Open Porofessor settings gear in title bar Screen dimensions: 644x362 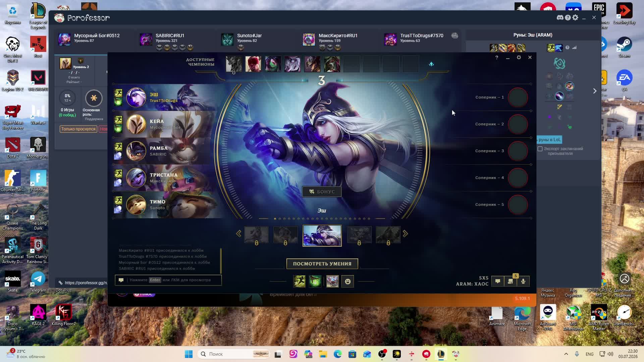tap(575, 18)
